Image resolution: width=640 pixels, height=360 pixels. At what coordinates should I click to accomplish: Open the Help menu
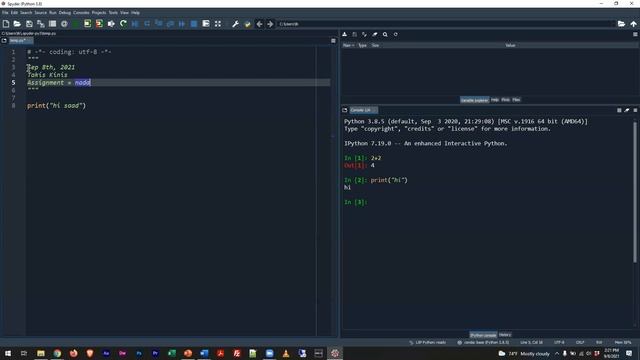(135, 13)
